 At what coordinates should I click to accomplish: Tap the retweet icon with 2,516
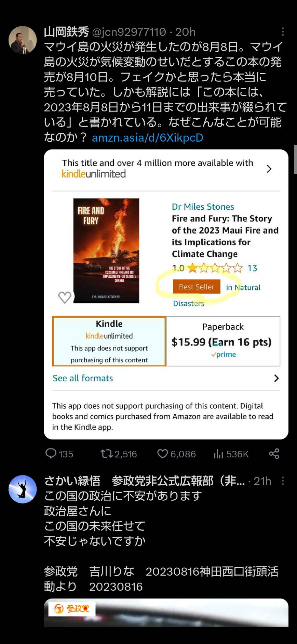pos(106,454)
